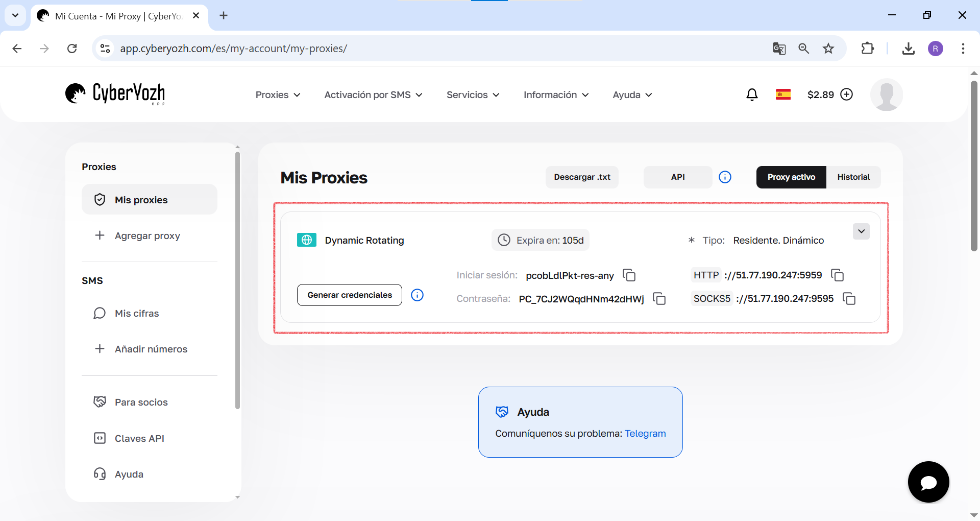Copy the proxy password

pyautogui.click(x=659, y=299)
